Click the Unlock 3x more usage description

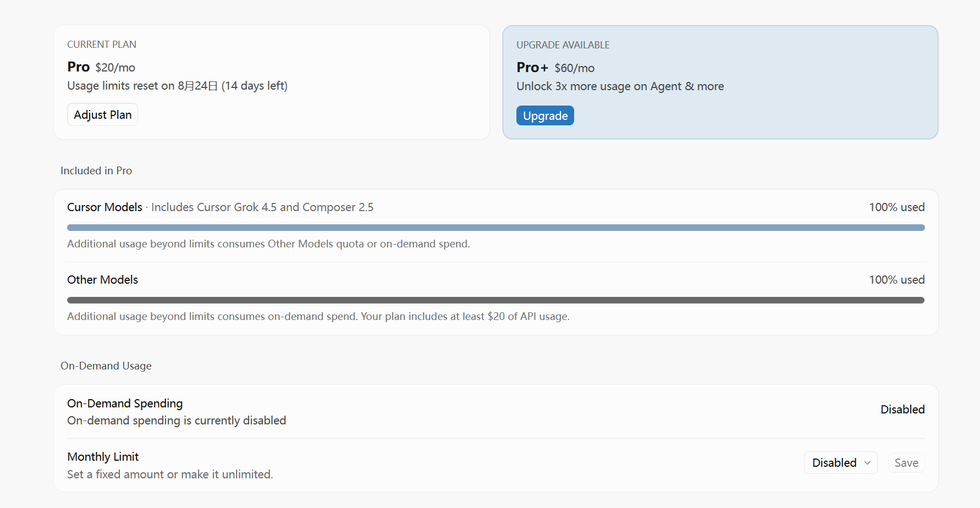620,86
